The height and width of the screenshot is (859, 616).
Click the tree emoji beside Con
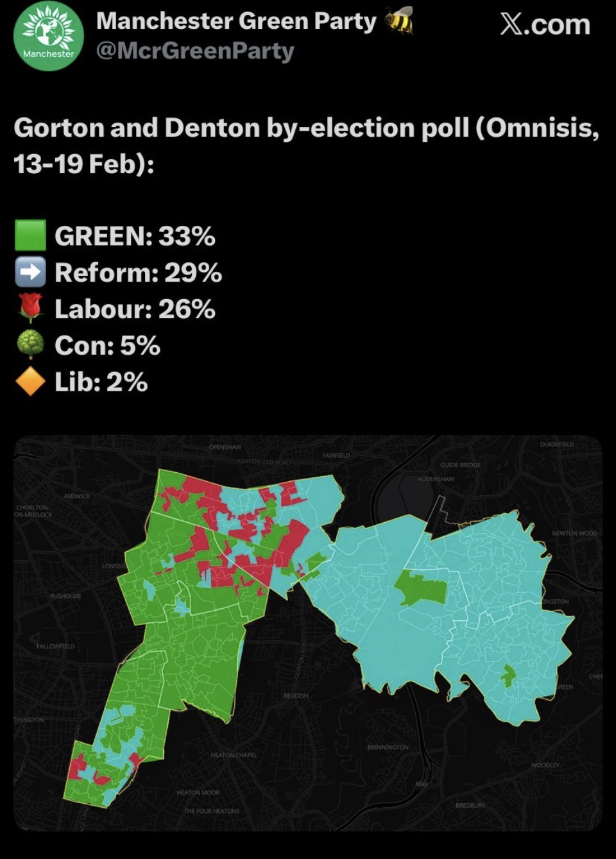(x=30, y=345)
